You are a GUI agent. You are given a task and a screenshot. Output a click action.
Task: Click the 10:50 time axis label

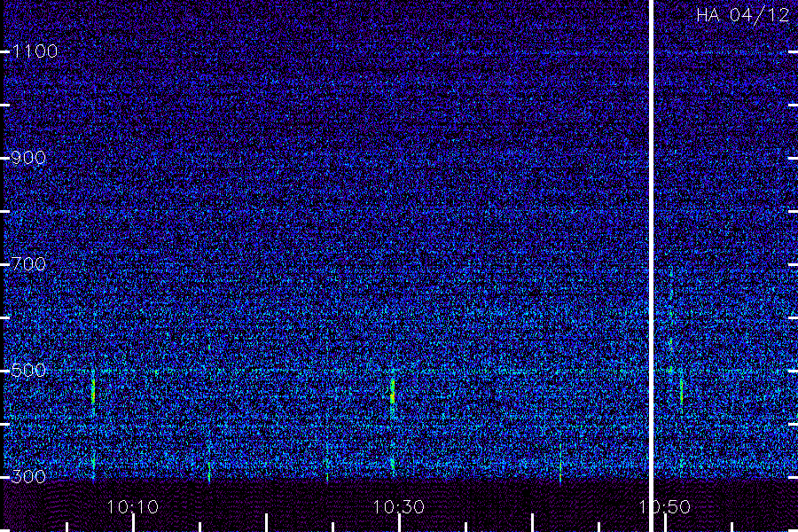pyautogui.click(x=665, y=507)
